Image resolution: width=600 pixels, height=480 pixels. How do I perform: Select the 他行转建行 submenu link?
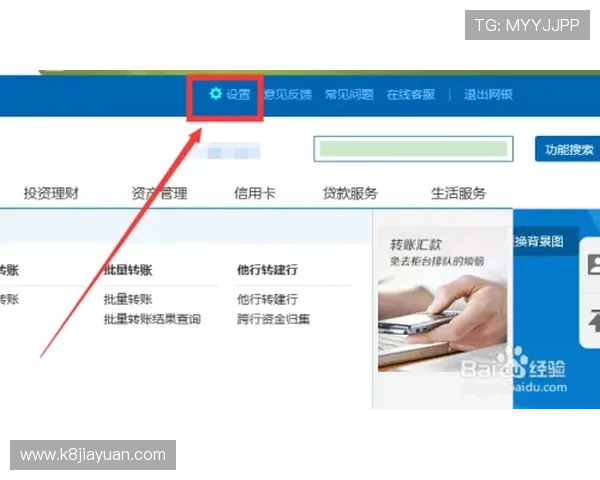[x=267, y=299]
